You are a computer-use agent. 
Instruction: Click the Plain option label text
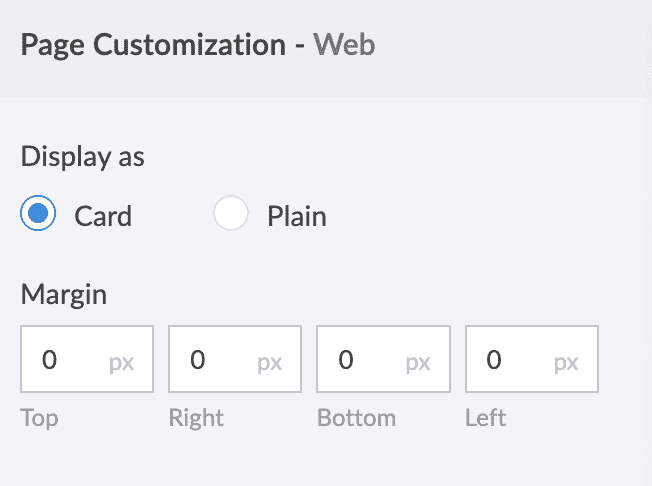pos(296,216)
